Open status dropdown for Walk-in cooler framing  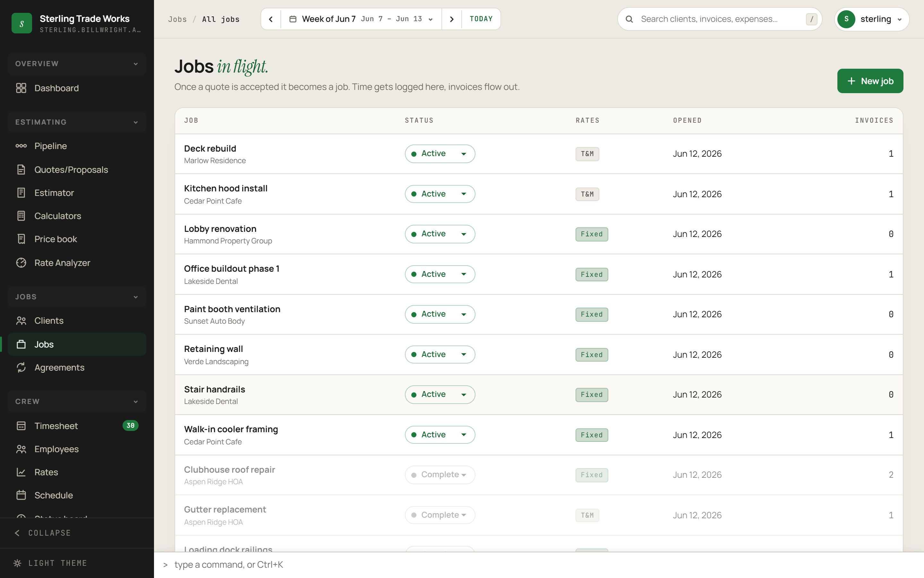point(440,435)
